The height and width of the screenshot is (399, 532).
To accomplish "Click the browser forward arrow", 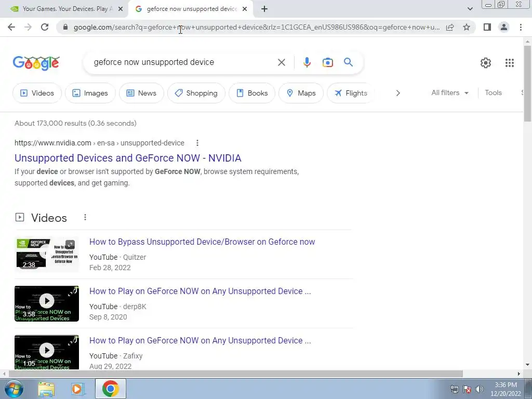I will pyautogui.click(x=28, y=27).
